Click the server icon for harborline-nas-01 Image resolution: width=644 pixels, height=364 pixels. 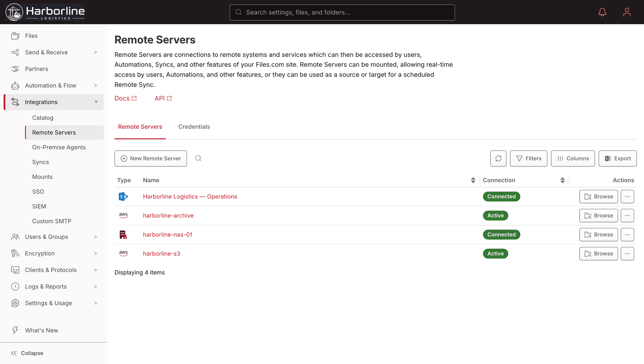[123, 234]
